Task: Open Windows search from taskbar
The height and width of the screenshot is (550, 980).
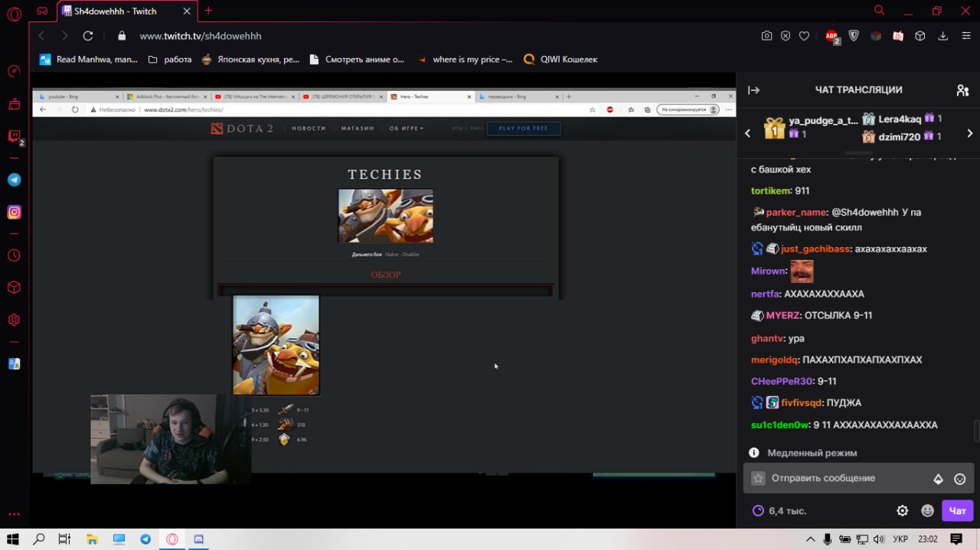Action: pyautogui.click(x=38, y=539)
